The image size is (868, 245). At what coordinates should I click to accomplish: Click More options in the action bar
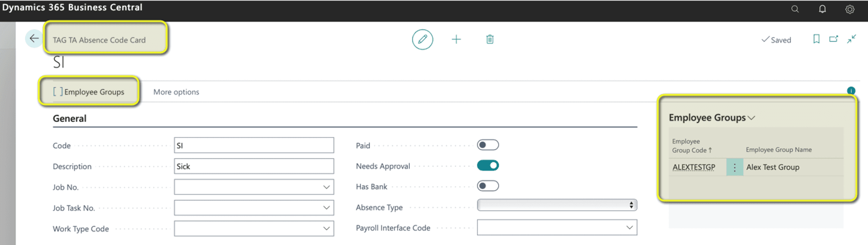tap(176, 92)
